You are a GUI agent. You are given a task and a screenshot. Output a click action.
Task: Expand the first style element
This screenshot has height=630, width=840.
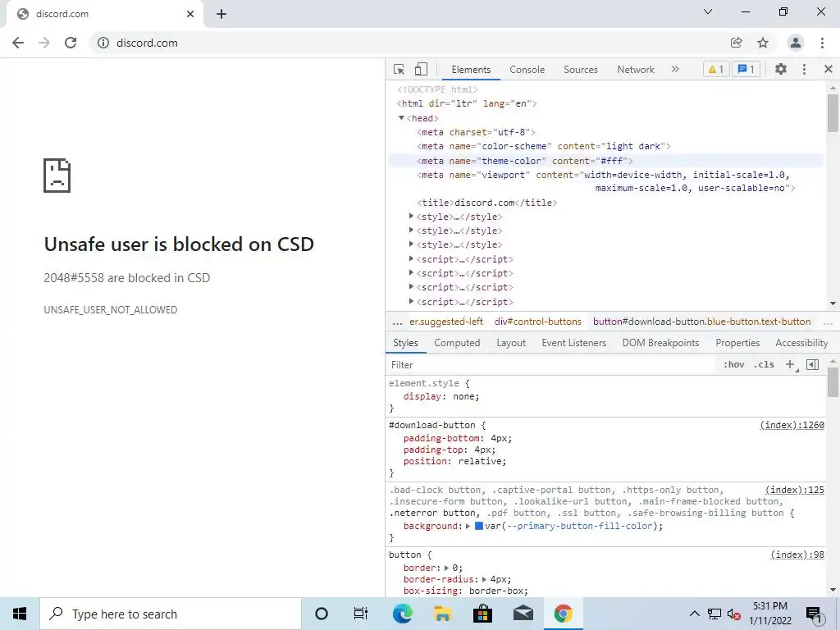click(x=412, y=217)
